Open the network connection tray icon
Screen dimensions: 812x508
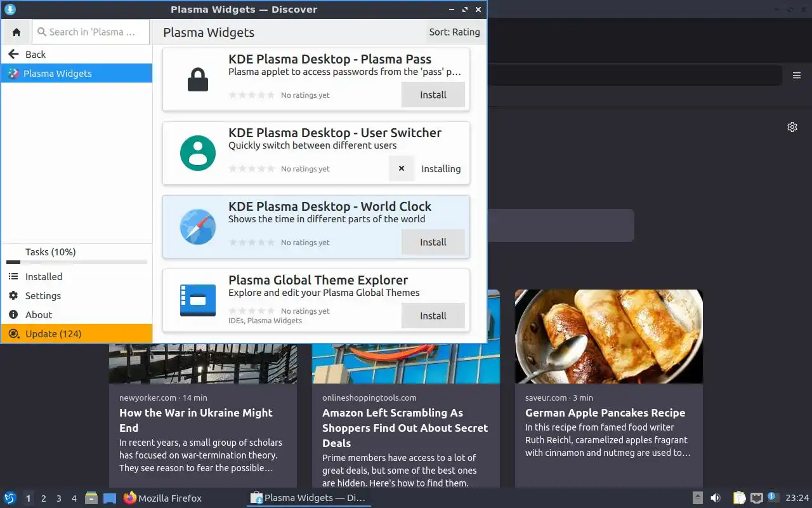point(757,498)
